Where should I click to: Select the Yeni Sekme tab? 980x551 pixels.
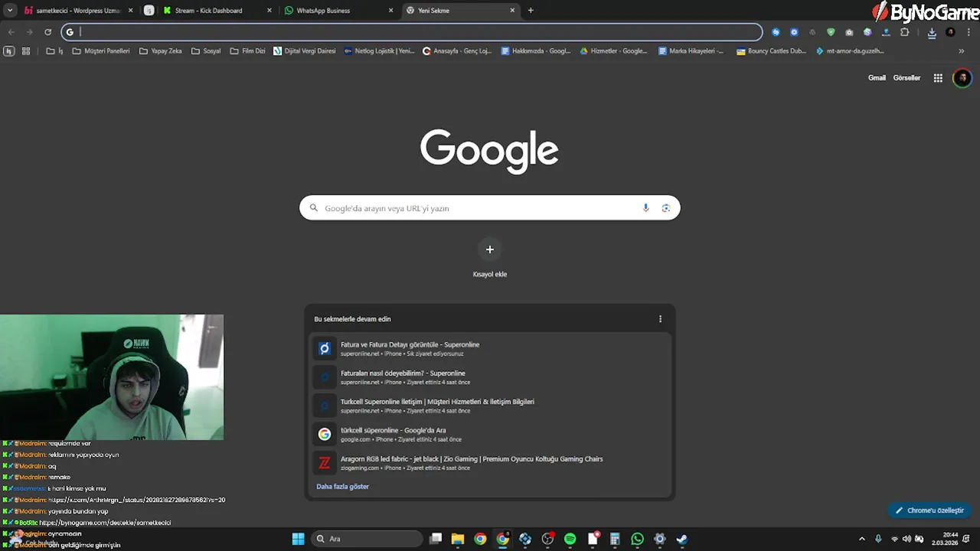(x=460, y=11)
